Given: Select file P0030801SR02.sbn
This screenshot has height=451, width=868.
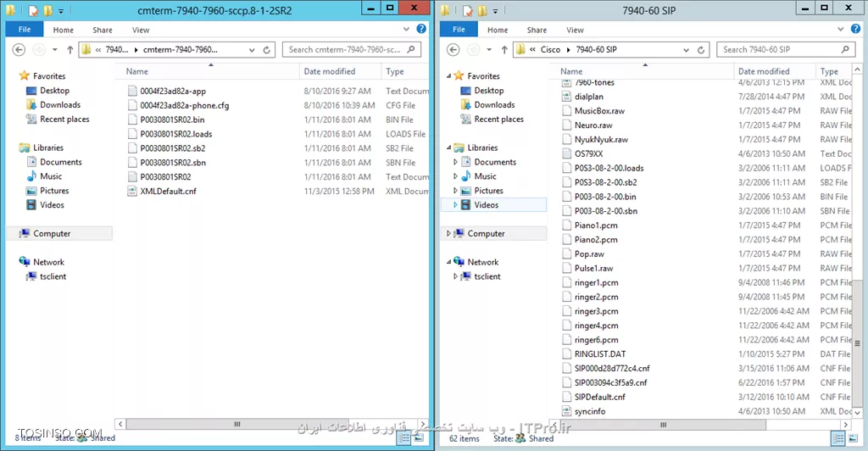Looking at the screenshot, I should coord(173,163).
